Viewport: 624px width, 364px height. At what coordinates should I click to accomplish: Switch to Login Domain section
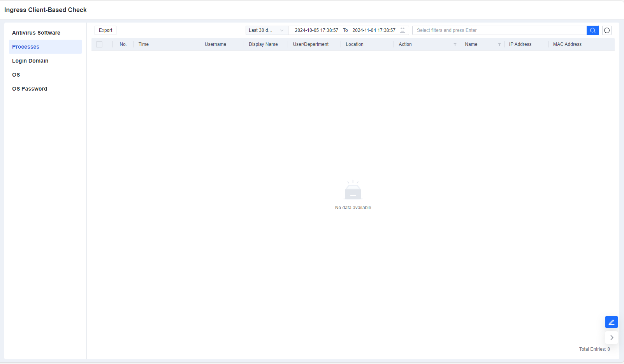(30, 61)
